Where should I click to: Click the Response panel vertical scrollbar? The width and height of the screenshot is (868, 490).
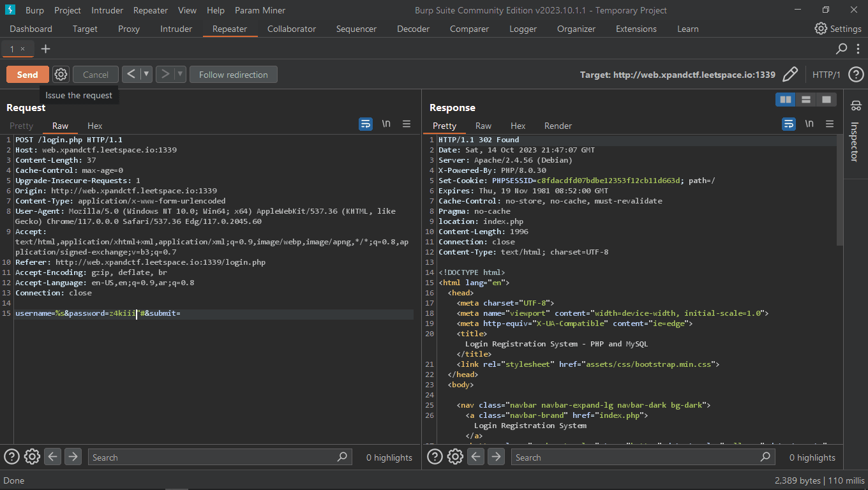(x=840, y=190)
